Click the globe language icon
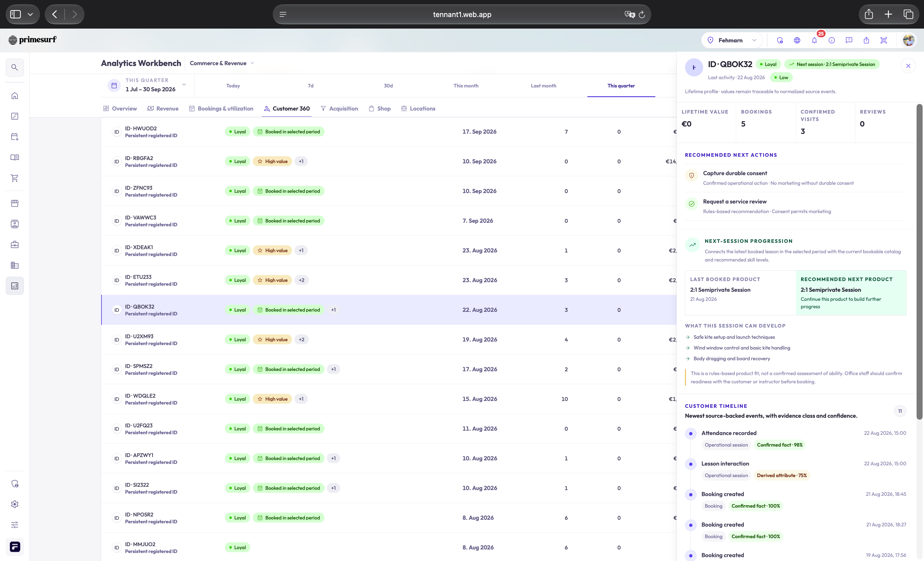Viewport: 924px width, 561px height. 797,40
